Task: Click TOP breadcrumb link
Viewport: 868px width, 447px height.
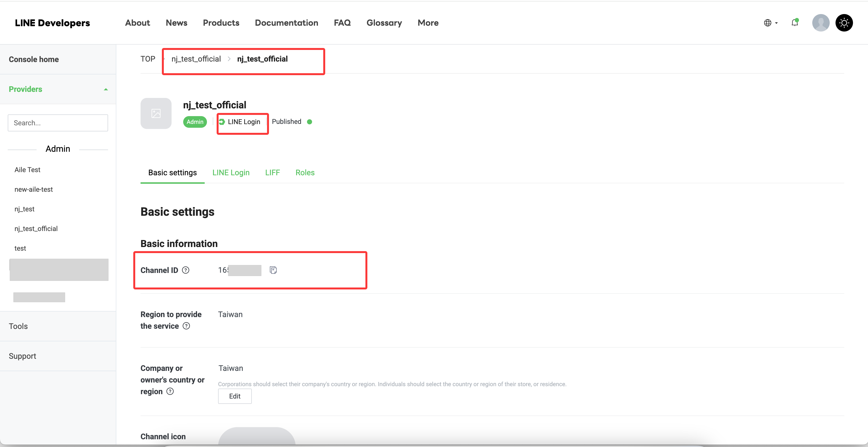Action: pos(148,59)
